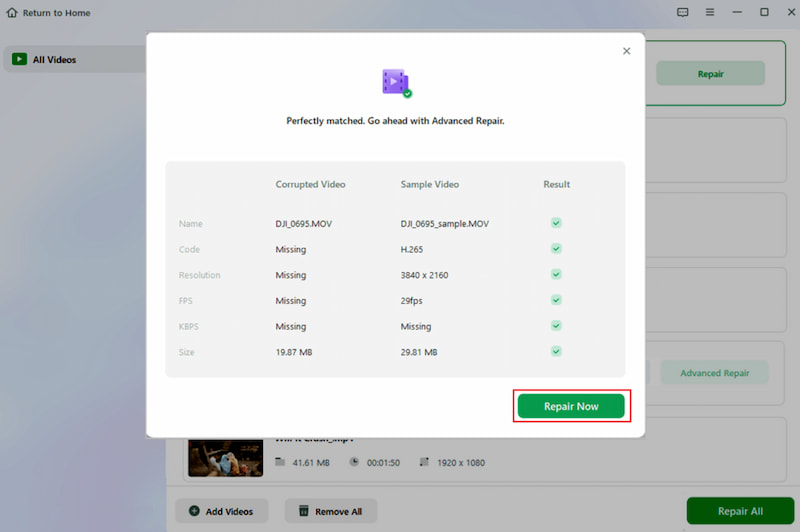
Task: Click the Return to Home house icon
Action: tap(12, 13)
